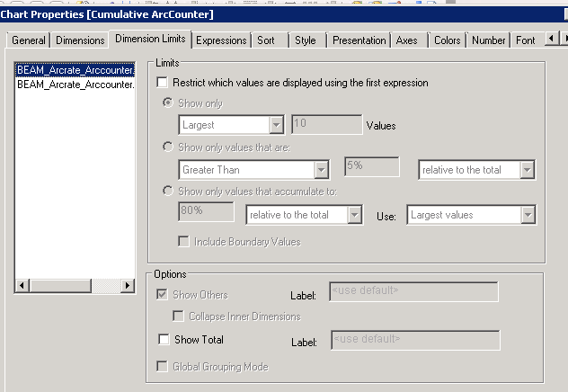Go to the Colors tab

click(447, 40)
